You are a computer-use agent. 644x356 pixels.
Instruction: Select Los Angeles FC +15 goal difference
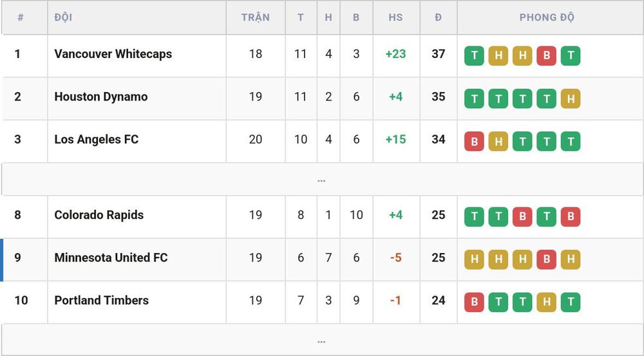pos(395,139)
